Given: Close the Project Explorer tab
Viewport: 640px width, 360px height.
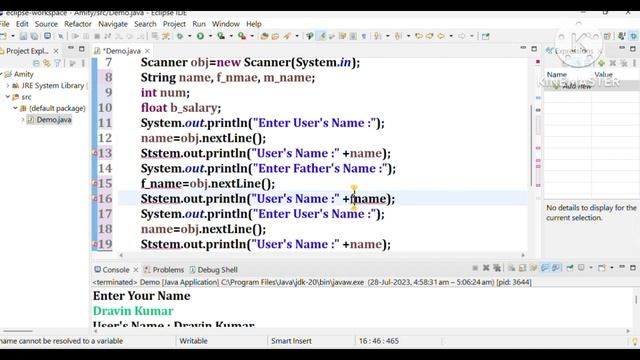Looking at the screenshot, I should click(56, 51).
